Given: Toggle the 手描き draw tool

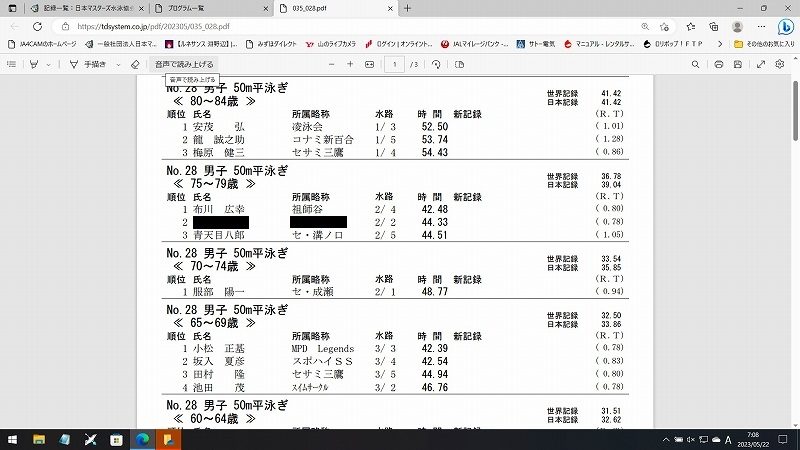Looking at the screenshot, I should click(88, 64).
